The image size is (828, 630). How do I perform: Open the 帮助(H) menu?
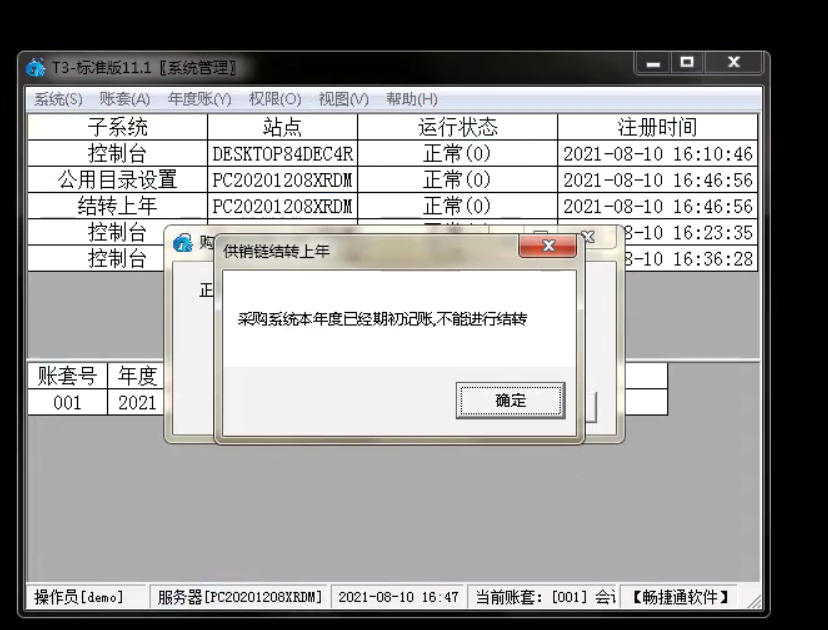(x=412, y=99)
